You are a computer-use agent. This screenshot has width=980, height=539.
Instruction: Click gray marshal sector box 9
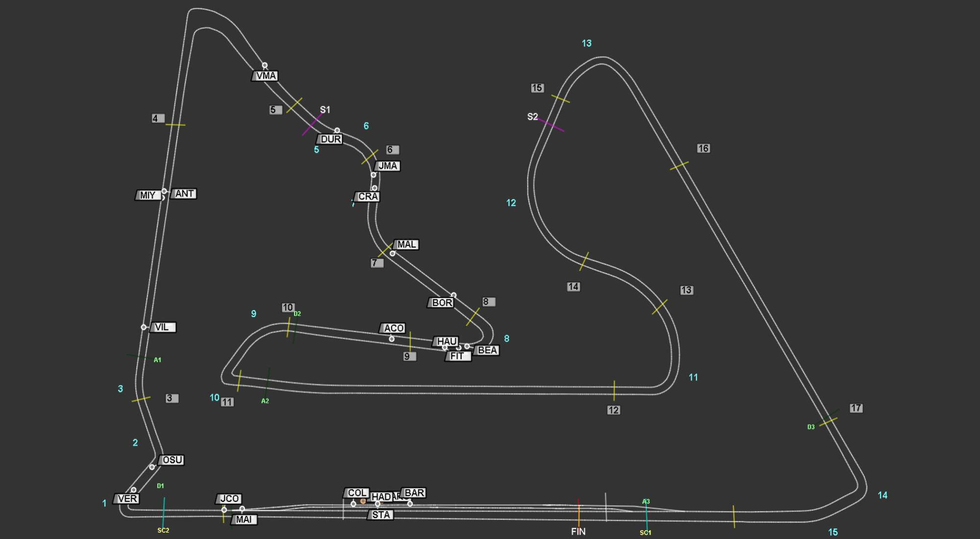point(409,357)
